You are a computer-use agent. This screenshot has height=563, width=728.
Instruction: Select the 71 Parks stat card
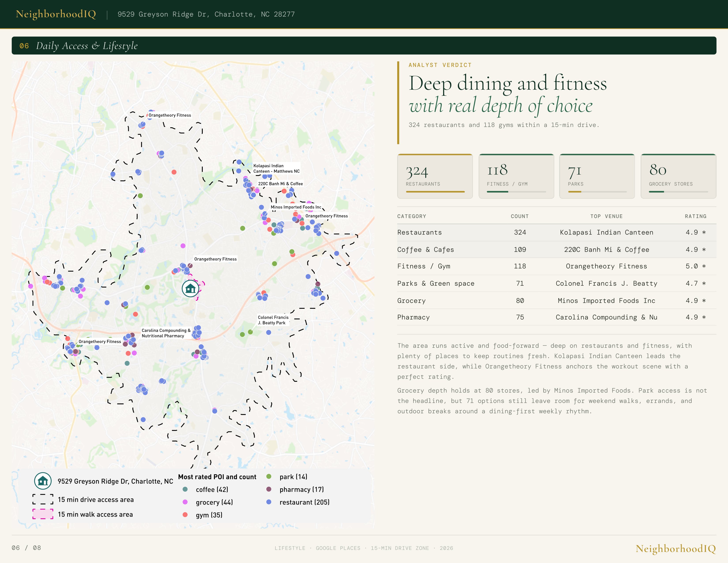597,176
